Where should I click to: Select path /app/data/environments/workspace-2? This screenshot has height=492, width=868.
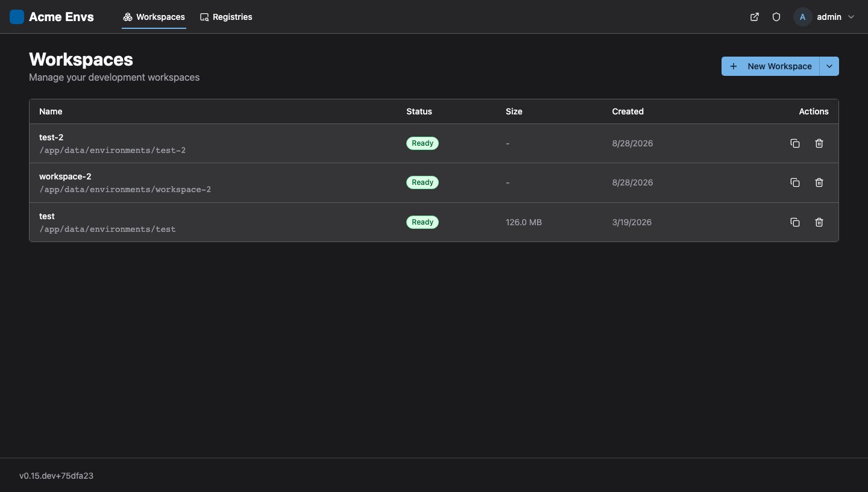(x=125, y=190)
